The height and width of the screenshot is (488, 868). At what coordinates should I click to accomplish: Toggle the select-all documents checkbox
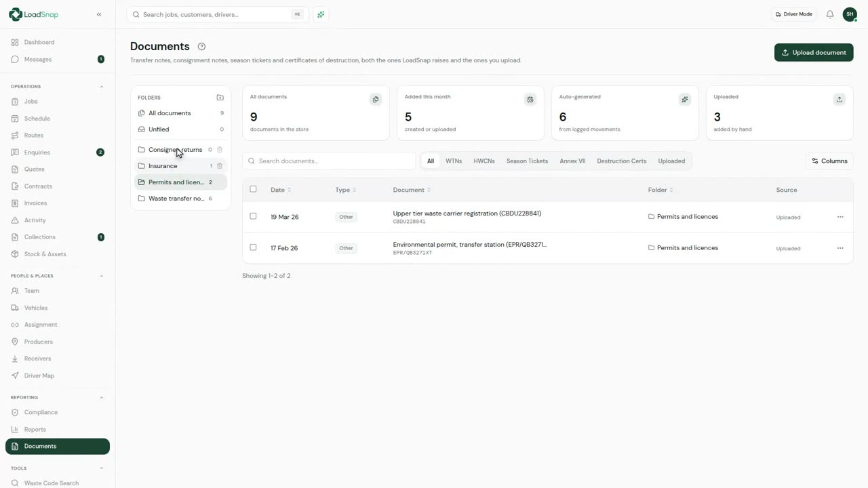[253, 189]
